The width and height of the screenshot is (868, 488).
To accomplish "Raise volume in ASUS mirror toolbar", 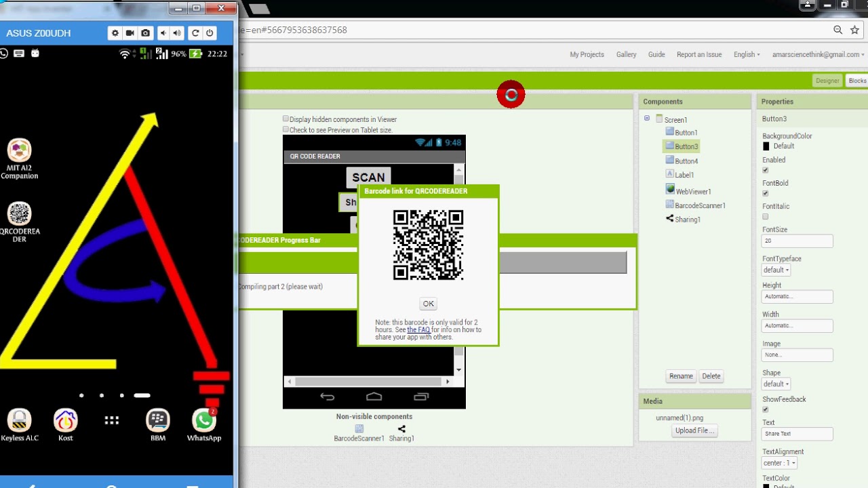I will pos(177,33).
